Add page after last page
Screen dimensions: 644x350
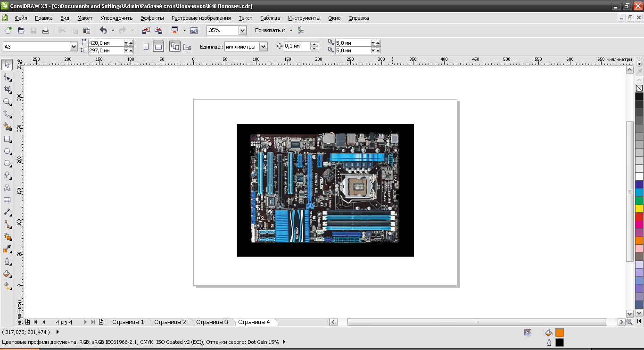[x=101, y=322]
